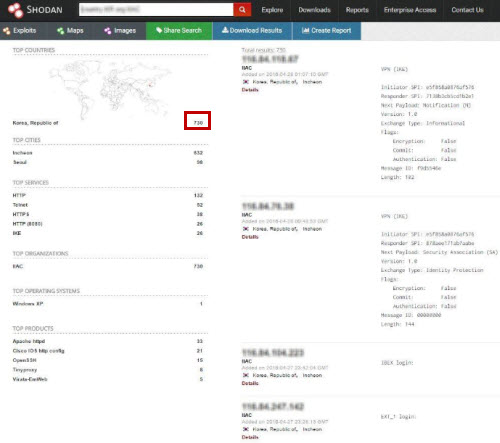Click the Shodan wordmark text
Image resolution: width=500 pixels, height=443 pixels.
(x=44, y=10)
